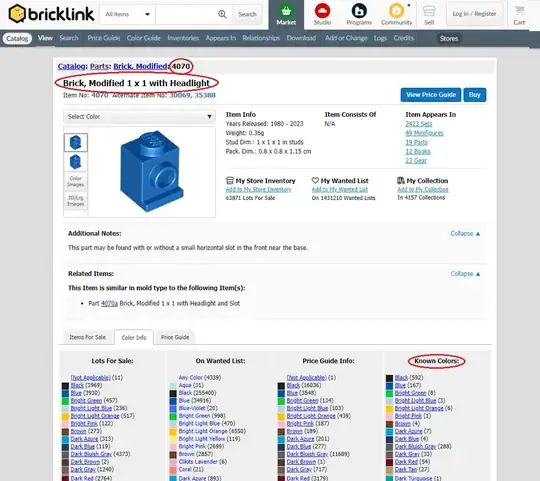540x481 pixels.
Task: Click the blue Buy button
Action: click(x=475, y=95)
